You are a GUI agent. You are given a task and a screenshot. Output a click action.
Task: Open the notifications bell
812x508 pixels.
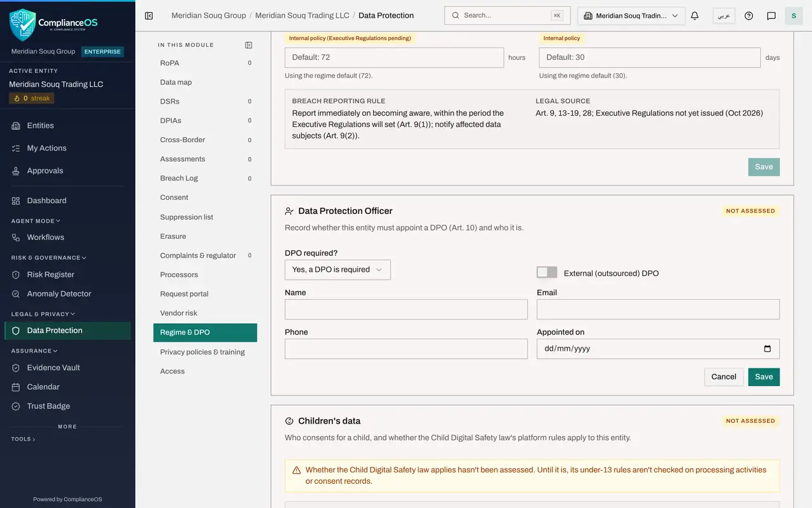point(695,16)
